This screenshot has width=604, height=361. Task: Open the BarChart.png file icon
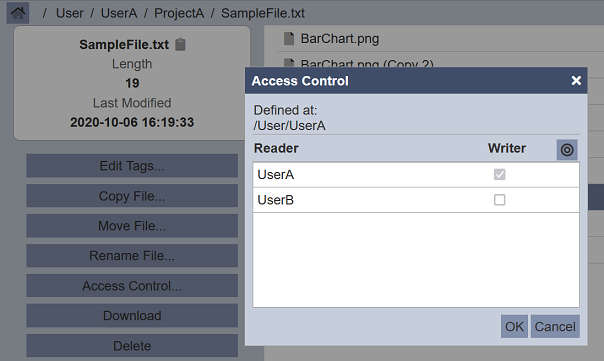click(289, 39)
